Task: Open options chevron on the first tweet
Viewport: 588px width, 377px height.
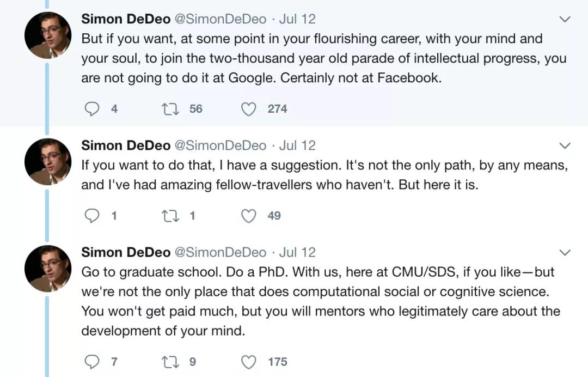Action: point(565,20)
